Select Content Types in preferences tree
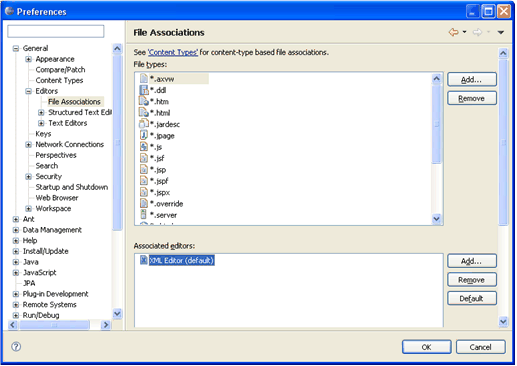This screenshot has width=517, height=366. [59, 80]
